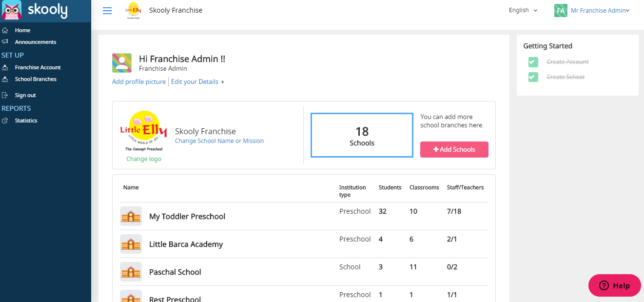The height and width of the screenshot is (302, 644).
Task: Click My Toddler Preschool school icon
Action: 131,216
